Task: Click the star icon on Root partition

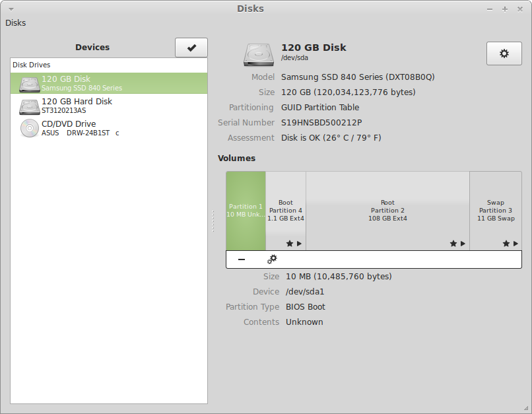Action: pos(453,243)
